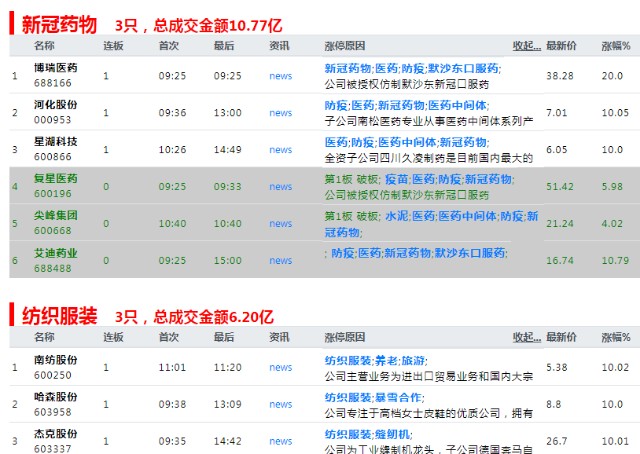Collapse 收起 in 新冠药物 table header
Screen dimensions: 640x454
(x=527, y=46)
